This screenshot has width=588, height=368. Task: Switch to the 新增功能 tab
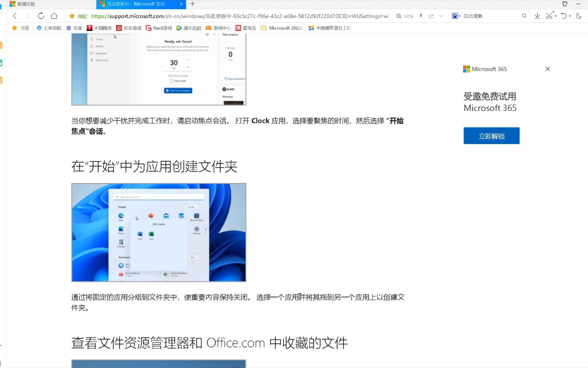pyautogui.click(x=51, y=4)
